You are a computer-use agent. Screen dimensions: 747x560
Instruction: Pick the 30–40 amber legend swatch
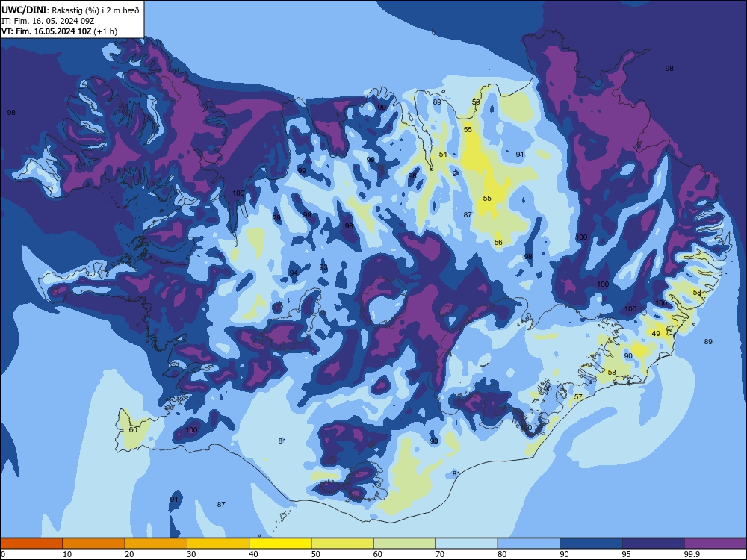pos(218,544)
